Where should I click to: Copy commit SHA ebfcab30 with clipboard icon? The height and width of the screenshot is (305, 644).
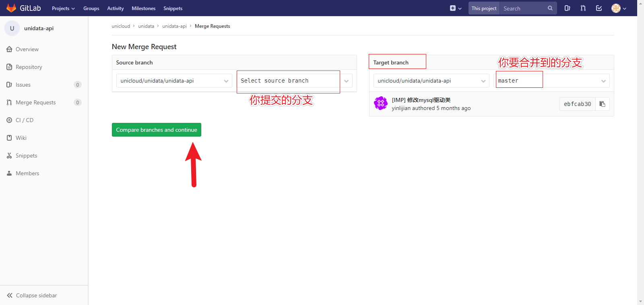click(x=602, y=104)
